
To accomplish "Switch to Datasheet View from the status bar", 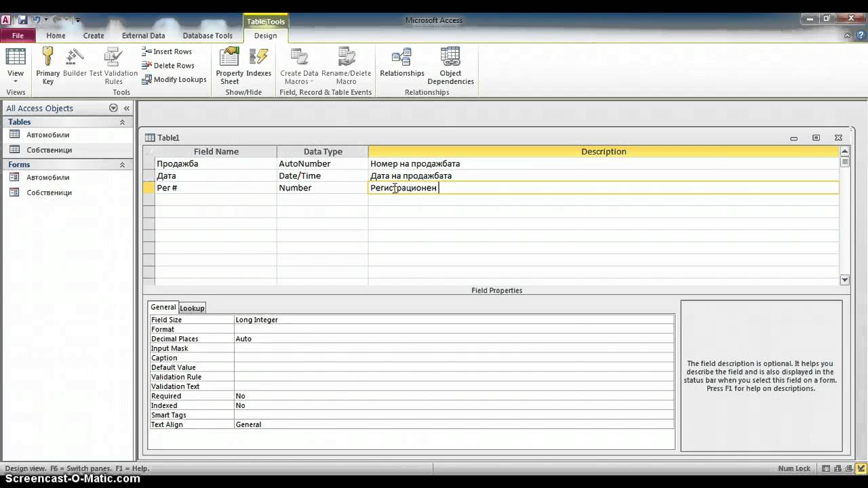I will coord(826,468).
